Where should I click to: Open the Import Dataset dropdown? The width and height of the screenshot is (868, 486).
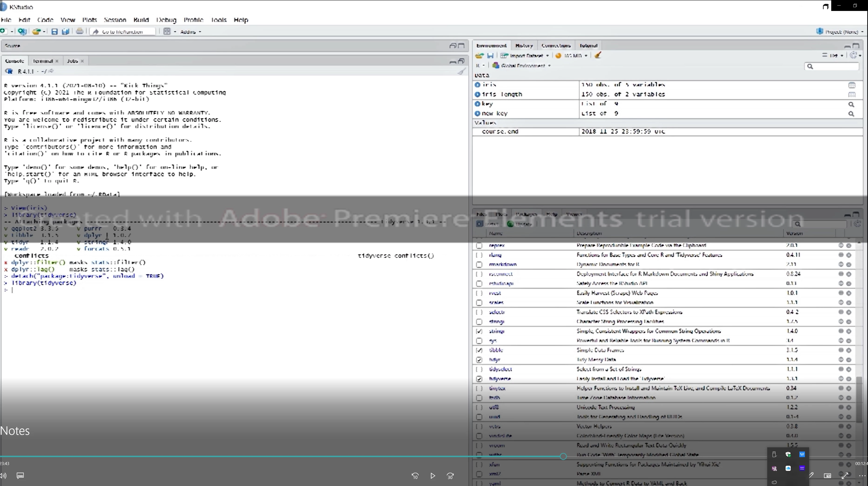[526, 56]
